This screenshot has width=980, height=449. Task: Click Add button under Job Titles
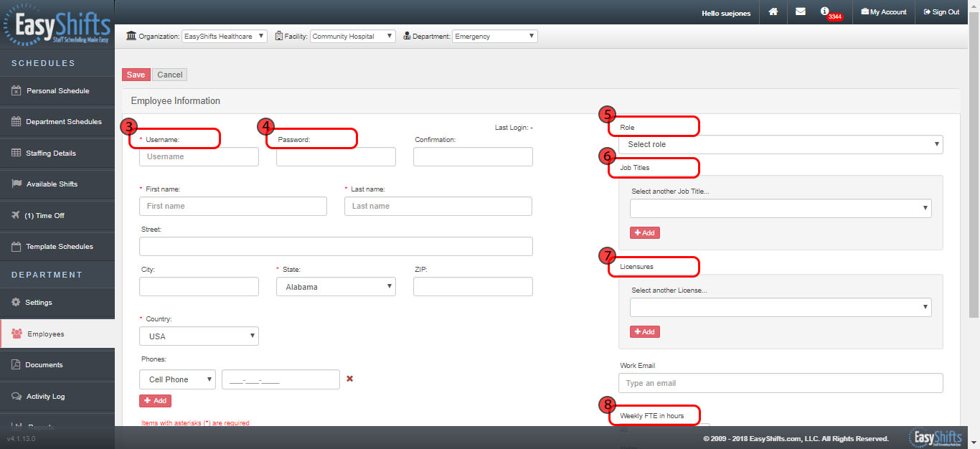pos(644,233)
